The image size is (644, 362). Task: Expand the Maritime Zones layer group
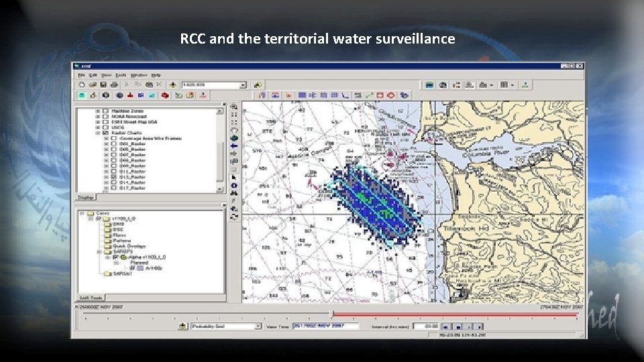point(98,111)
